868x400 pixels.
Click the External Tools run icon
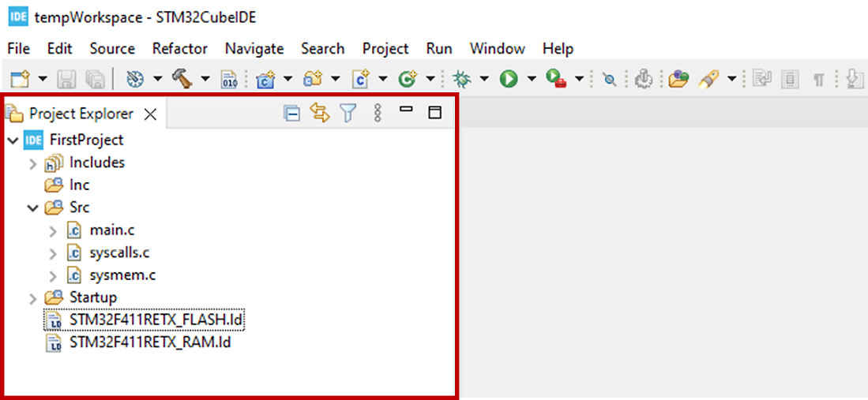pos(555,79)
